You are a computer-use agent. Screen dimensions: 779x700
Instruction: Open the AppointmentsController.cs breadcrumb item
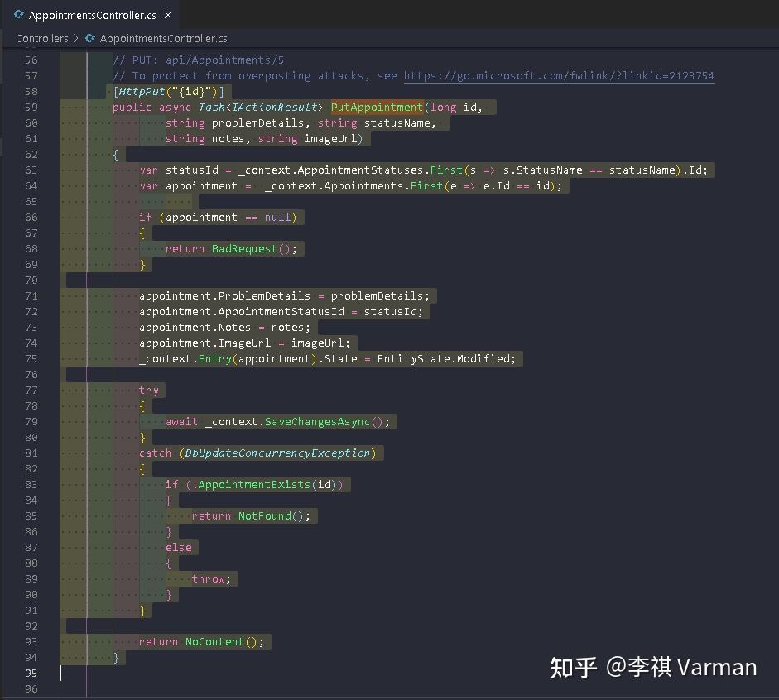(163, 38)
